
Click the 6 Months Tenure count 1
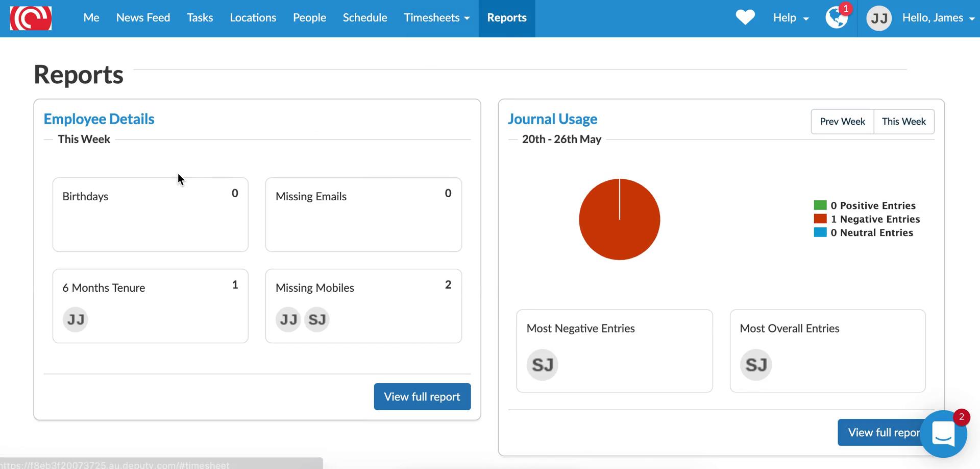(x=235, y=285)
